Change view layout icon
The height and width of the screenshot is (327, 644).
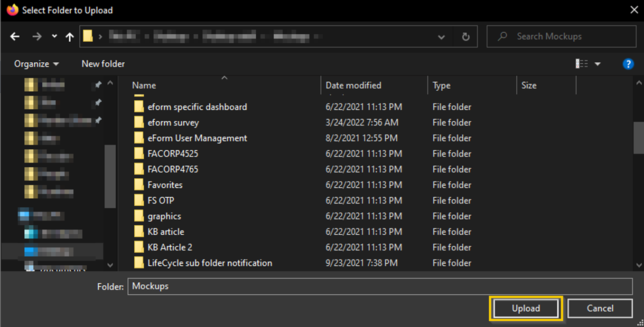[x=581, y=64]
